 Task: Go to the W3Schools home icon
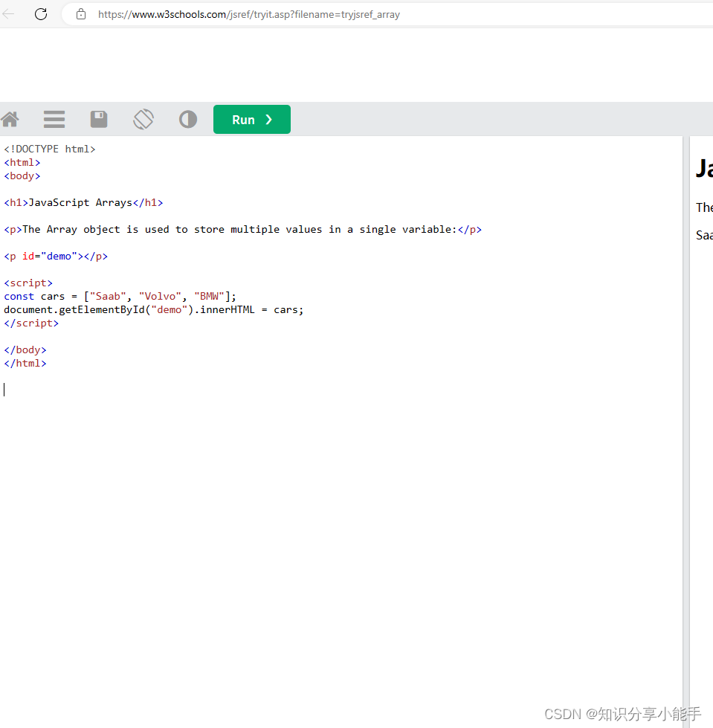10,119
